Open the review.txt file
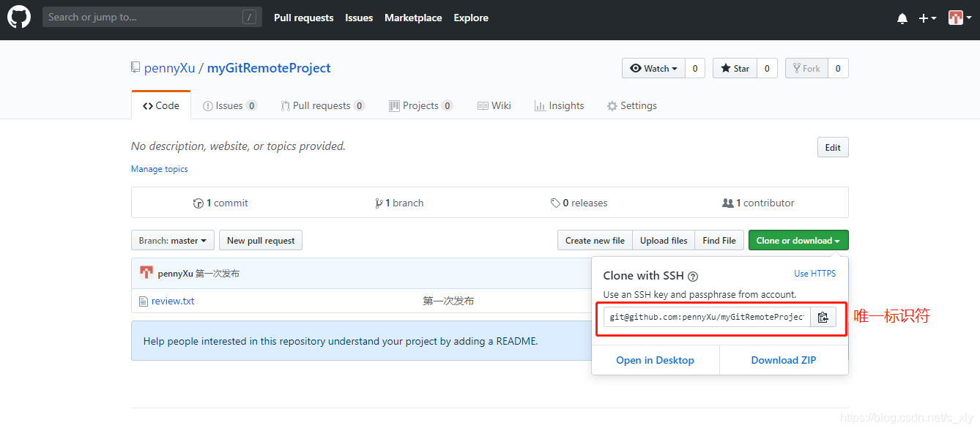The image size is (980, 431). tap(173, 301)
